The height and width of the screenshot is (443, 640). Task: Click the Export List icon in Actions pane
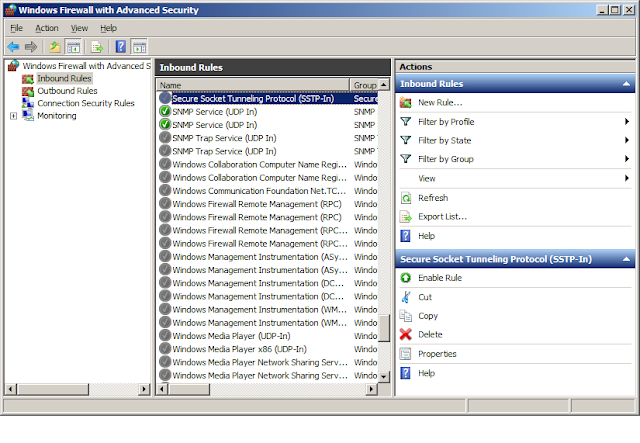pos(406,217)
